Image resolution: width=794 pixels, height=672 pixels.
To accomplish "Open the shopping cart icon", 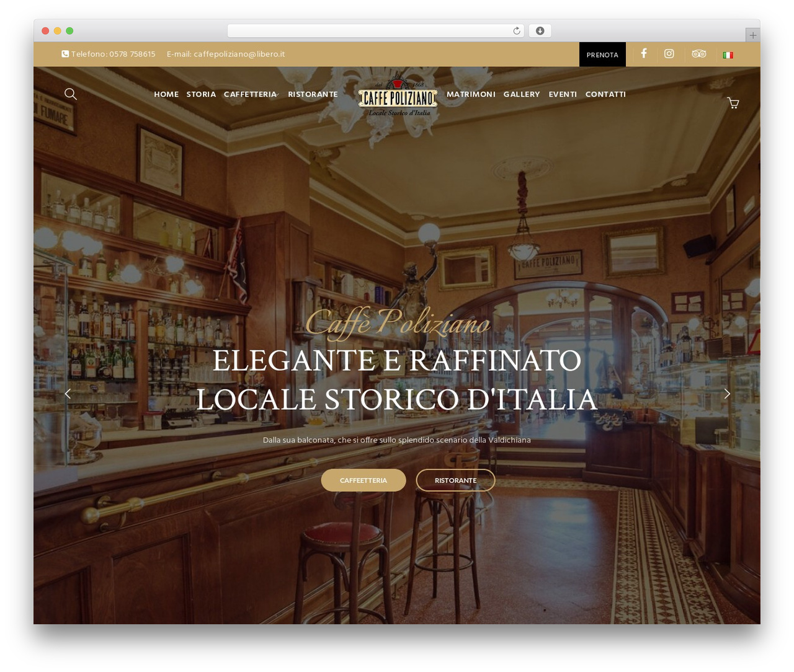I will pos(733,103).
